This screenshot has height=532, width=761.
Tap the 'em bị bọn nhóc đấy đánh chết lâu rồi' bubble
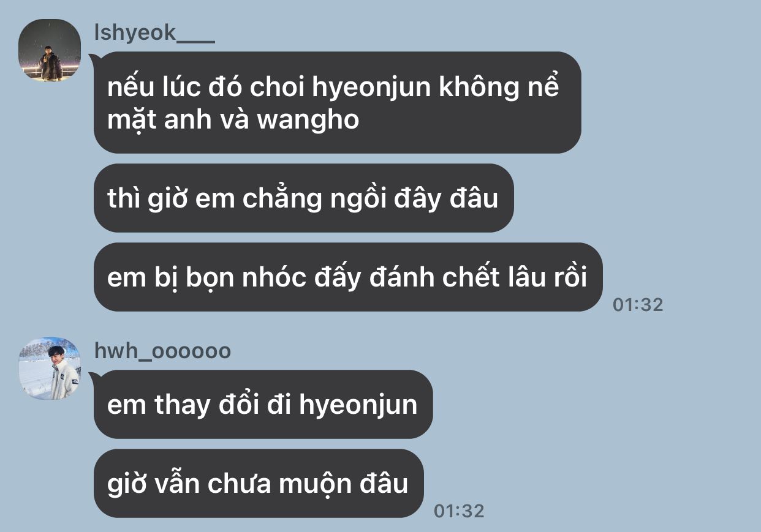[348, 277]
